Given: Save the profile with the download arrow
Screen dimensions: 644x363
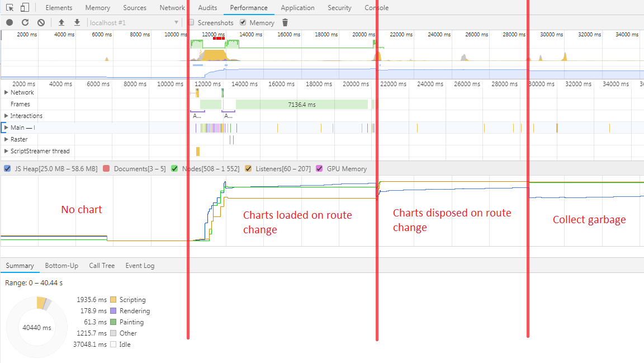Looking at the screenshot, I should pyautogui.click(x=77, y=22).
